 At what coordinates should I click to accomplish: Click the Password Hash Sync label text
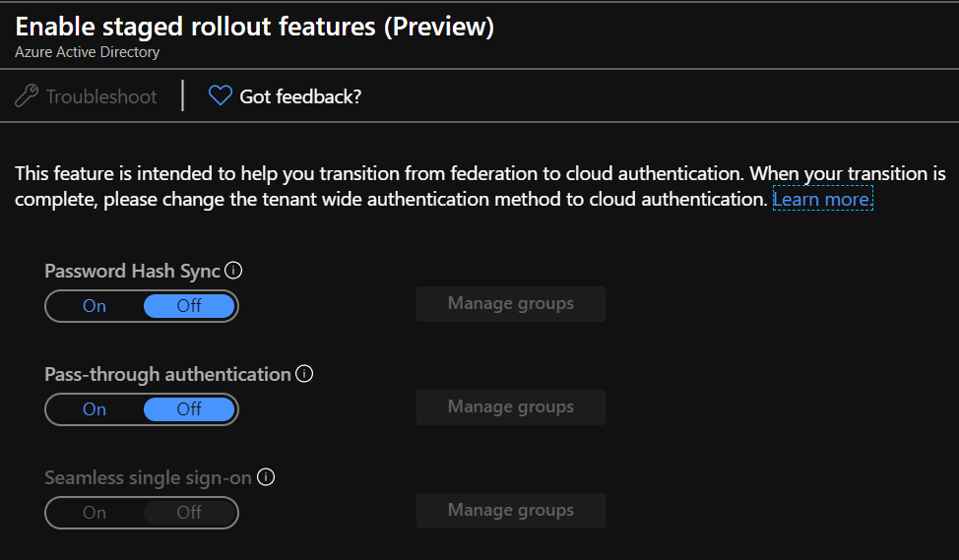point(132,272)
